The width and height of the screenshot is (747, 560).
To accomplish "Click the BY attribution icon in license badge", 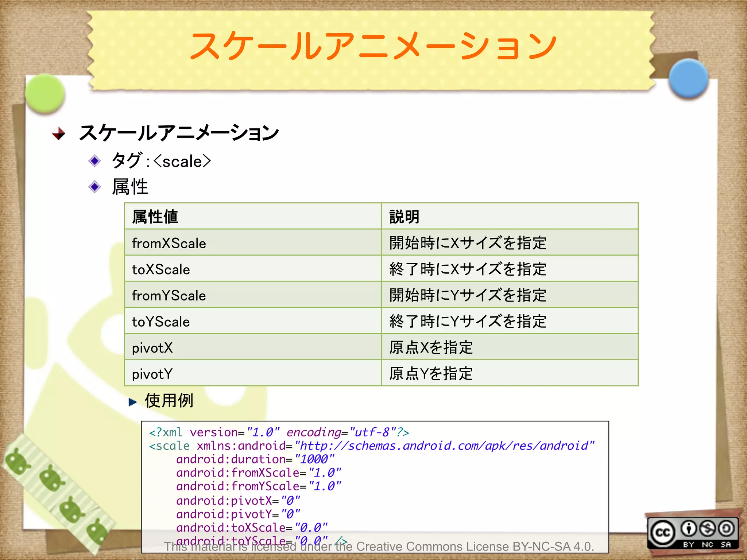I will tap(689, 529).
